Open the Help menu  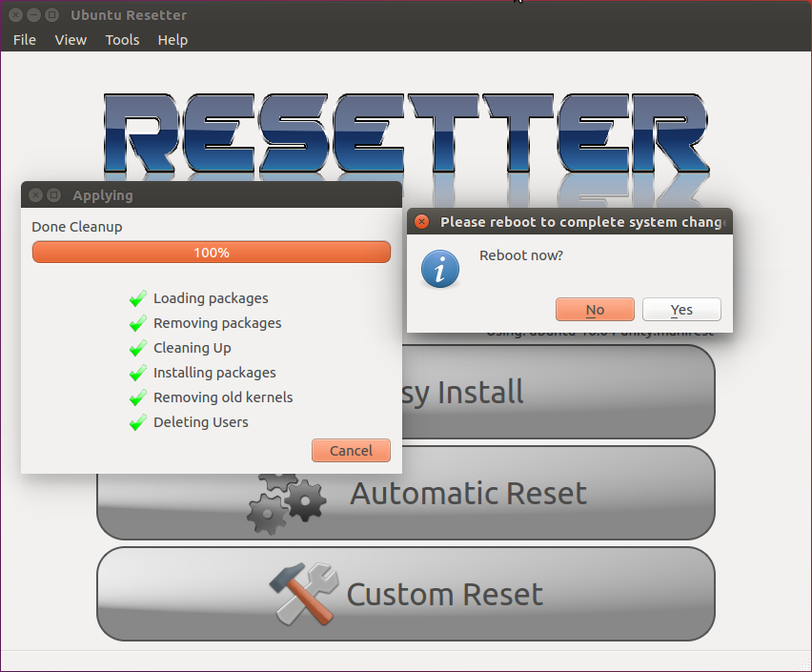coord(173,40)
